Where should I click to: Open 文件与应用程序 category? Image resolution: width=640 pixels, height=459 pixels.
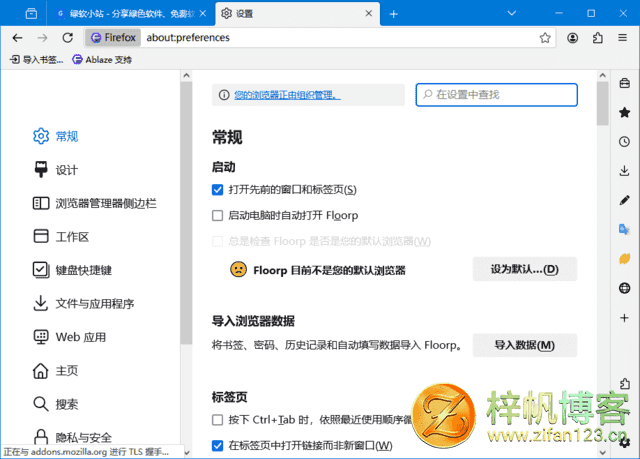[84, 304]
